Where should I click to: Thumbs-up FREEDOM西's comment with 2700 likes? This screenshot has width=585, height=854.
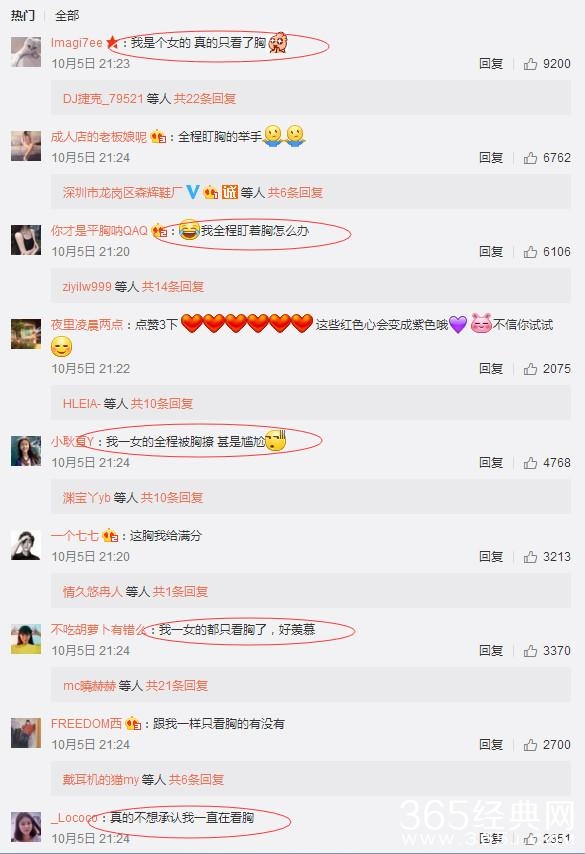(x=530, y=745)
